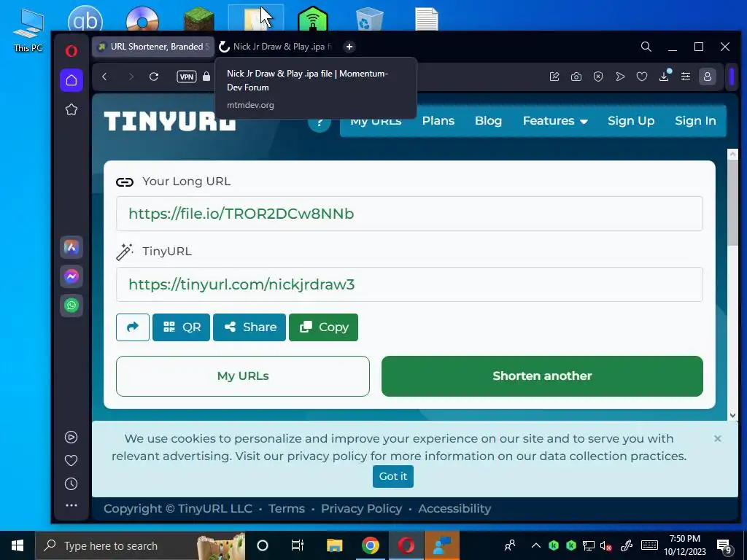
Task: Accept cookies with Got it button
Action: [x=393, y=476]
